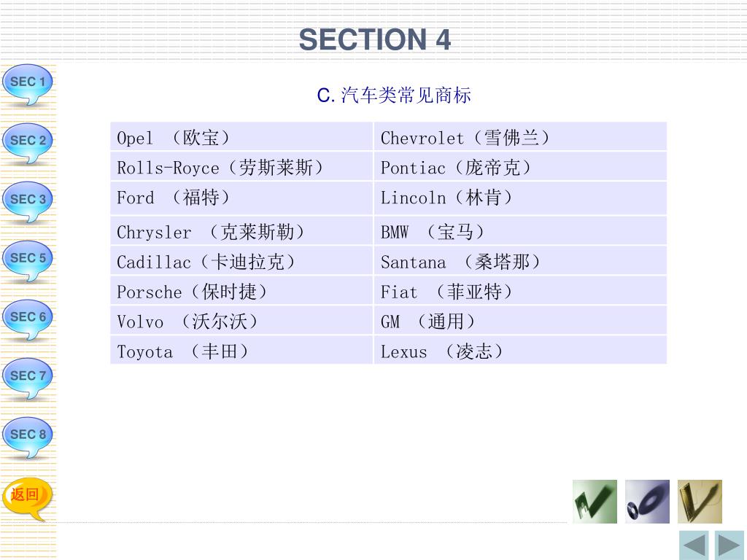Click the C. 汽车类常见商标 subtitle
The width and height of the screenshot is (747, 560).
click(394, 96)
